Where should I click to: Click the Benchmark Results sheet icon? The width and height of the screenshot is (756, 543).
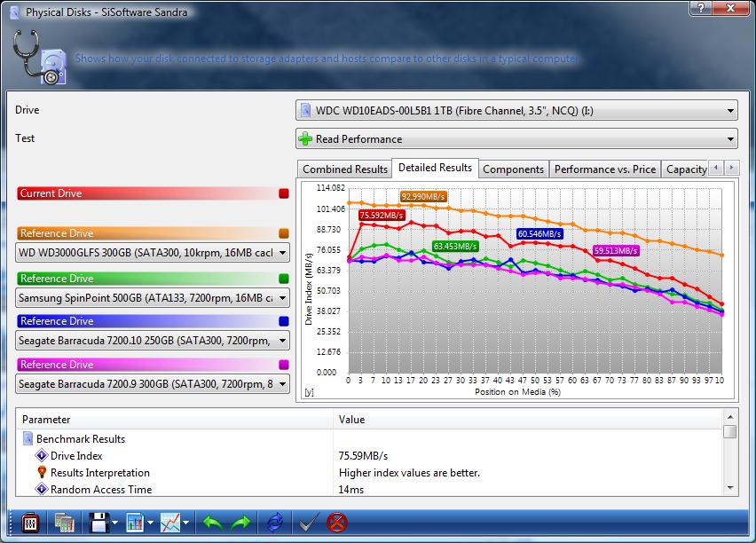click(28, 439)
